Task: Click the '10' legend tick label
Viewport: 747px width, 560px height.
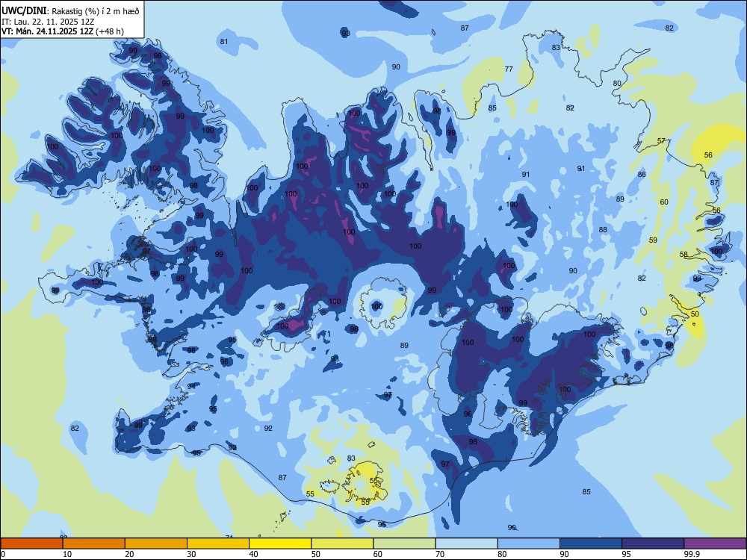Action: (68, 554)
